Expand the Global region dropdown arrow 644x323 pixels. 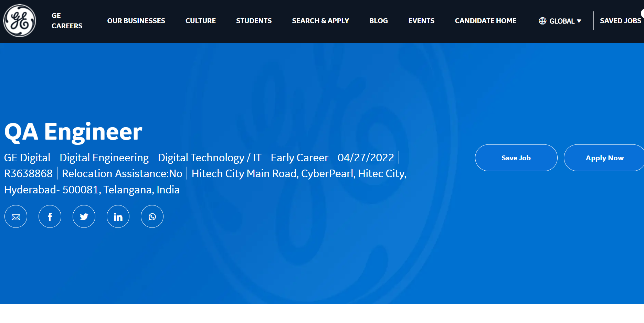tap(579, 21)
